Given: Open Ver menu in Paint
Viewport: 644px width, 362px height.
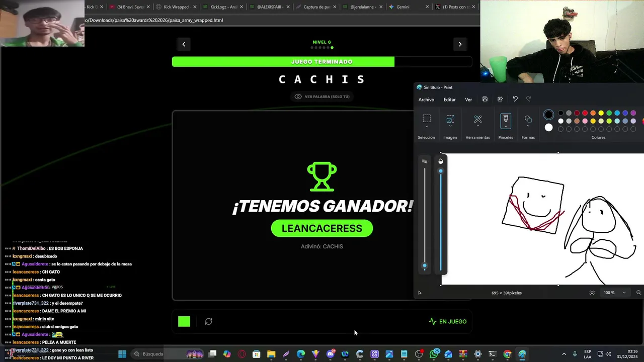Looking at the screenshot, I should [468, 100].
